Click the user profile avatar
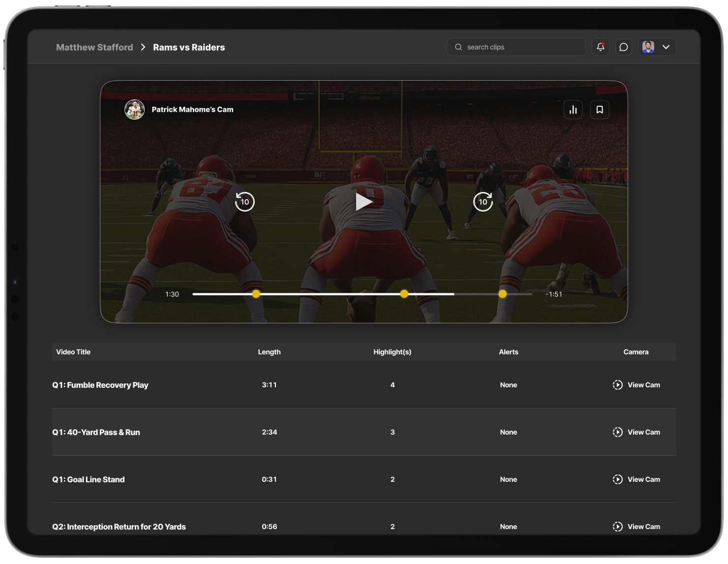 648,47
